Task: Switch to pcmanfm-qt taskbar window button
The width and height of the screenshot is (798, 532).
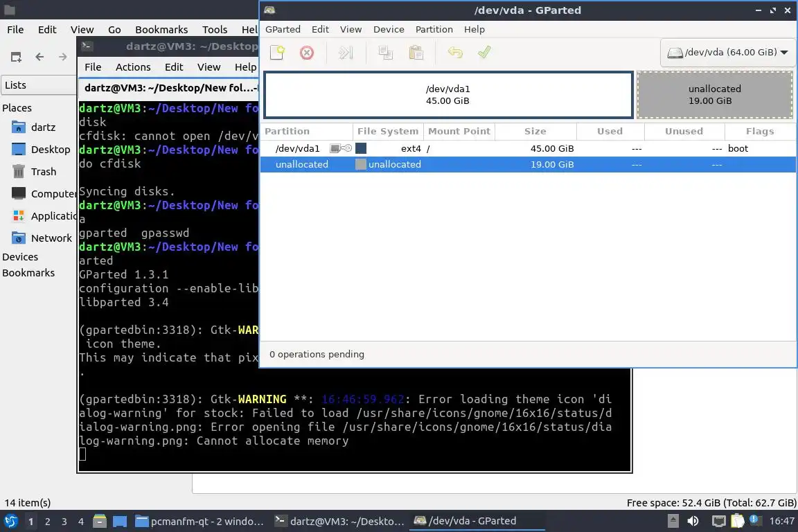Action: pos(200,522)
